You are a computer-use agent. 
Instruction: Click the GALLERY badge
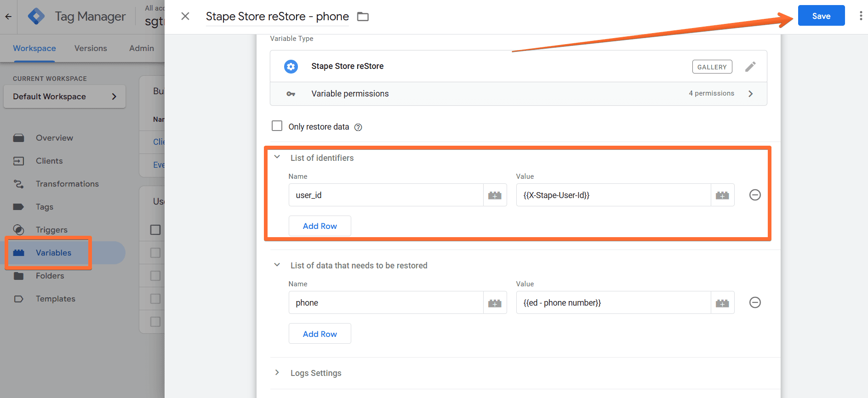712,67
